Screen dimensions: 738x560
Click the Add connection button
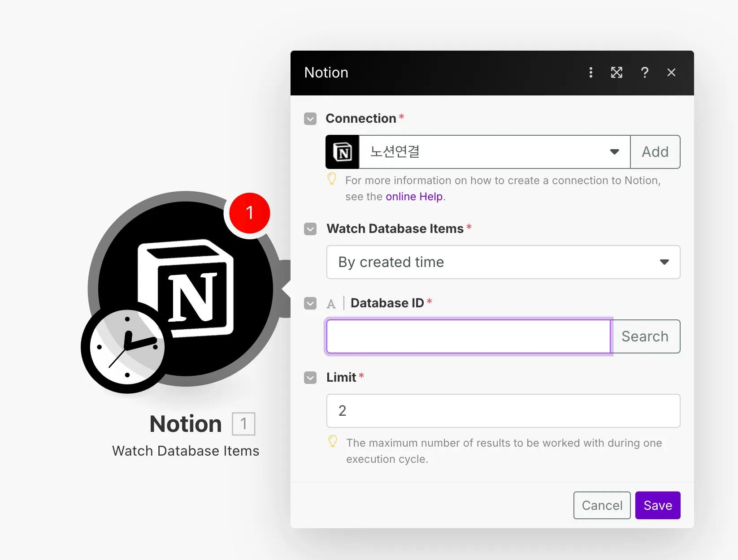(x=655, y=152)
